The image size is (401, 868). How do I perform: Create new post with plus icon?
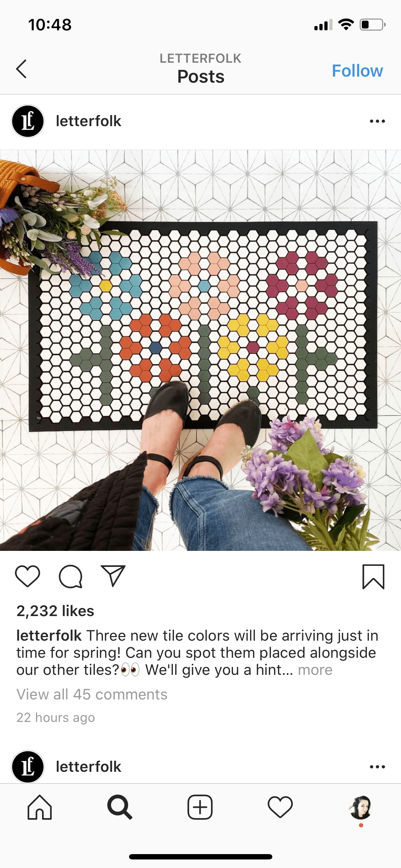coord(200,807)
